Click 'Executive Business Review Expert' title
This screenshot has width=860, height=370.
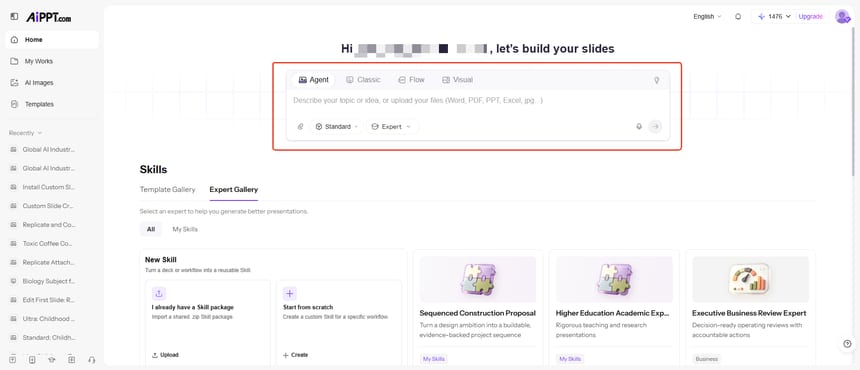click(749, 314)
